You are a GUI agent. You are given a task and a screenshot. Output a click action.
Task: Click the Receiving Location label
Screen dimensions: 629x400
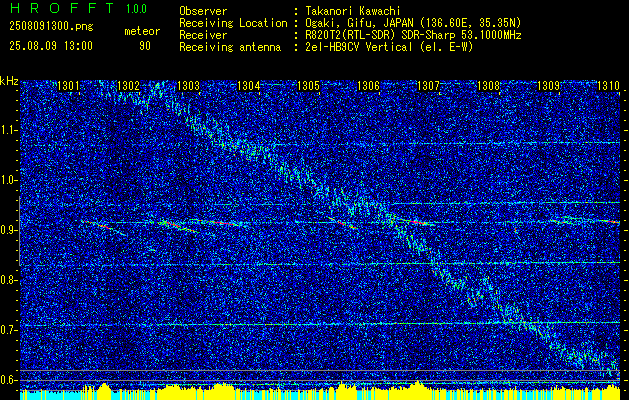[x=233, y=24]
